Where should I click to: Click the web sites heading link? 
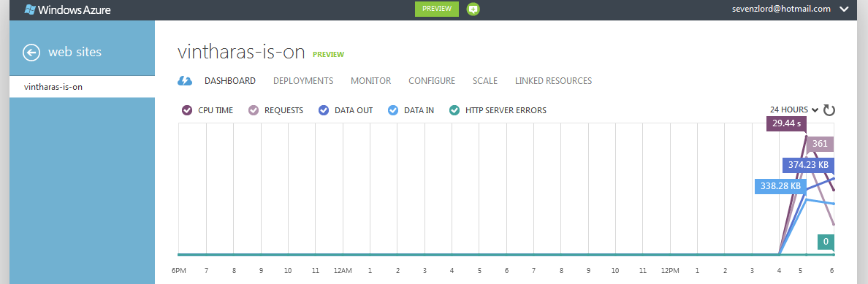point(75,52)
